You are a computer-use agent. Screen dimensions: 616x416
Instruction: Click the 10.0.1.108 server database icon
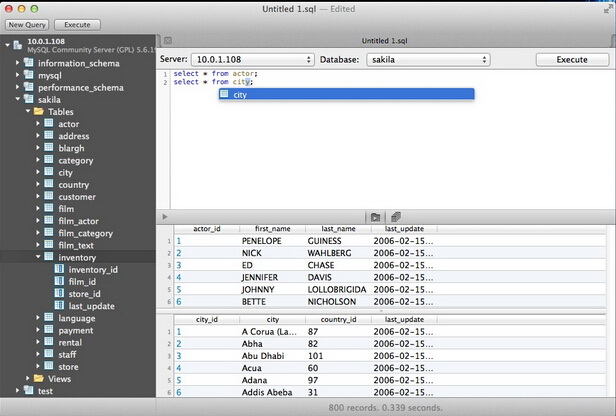pyautogui.click(x=17, y=45)
